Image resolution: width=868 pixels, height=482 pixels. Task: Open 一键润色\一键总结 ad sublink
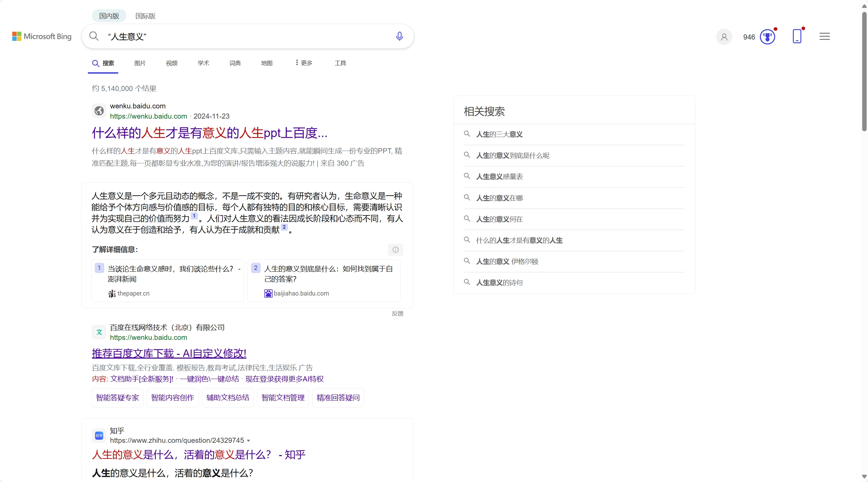(x=210, y=379)
